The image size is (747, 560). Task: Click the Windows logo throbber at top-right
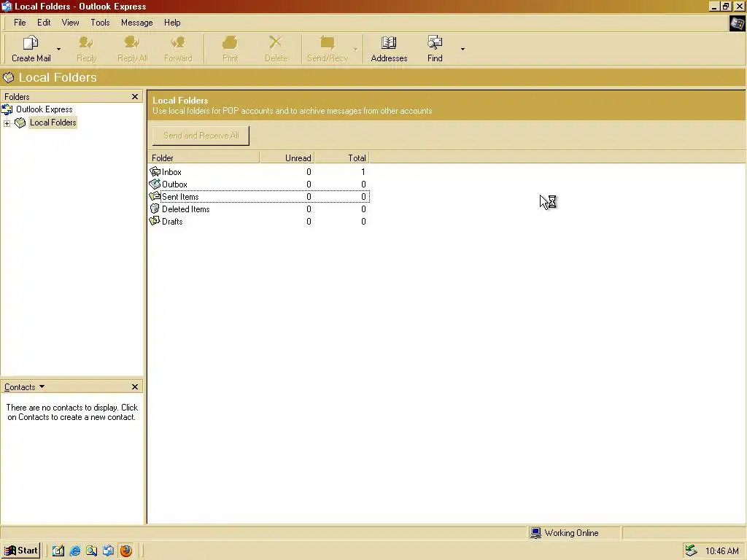[x=737, y=23]
